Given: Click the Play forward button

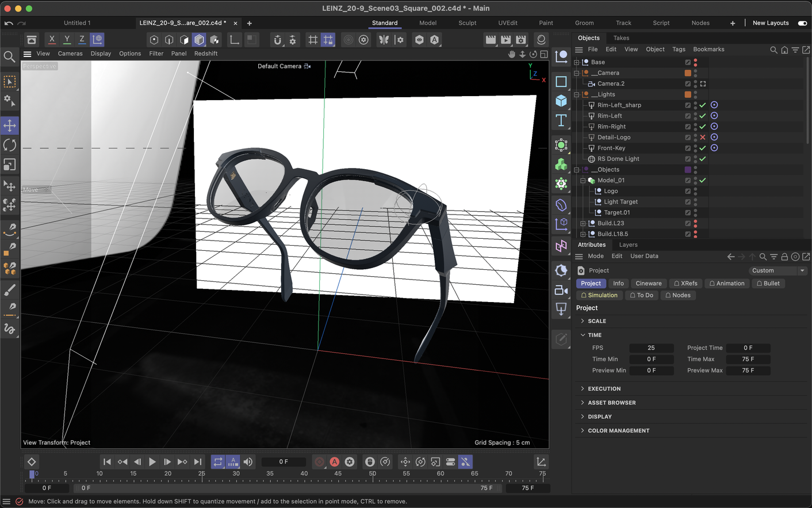Looking at the screenshot, I should tap(152, 461).
